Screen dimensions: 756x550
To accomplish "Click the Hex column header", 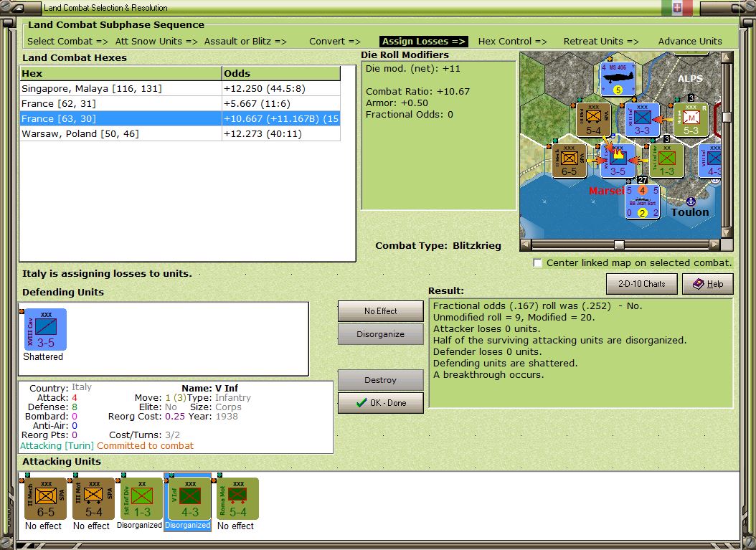I will [x=121, y=74].
